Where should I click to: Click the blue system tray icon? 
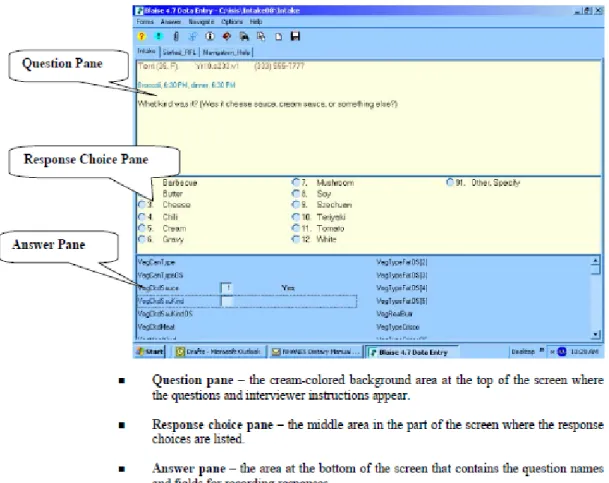click(562, 352)
